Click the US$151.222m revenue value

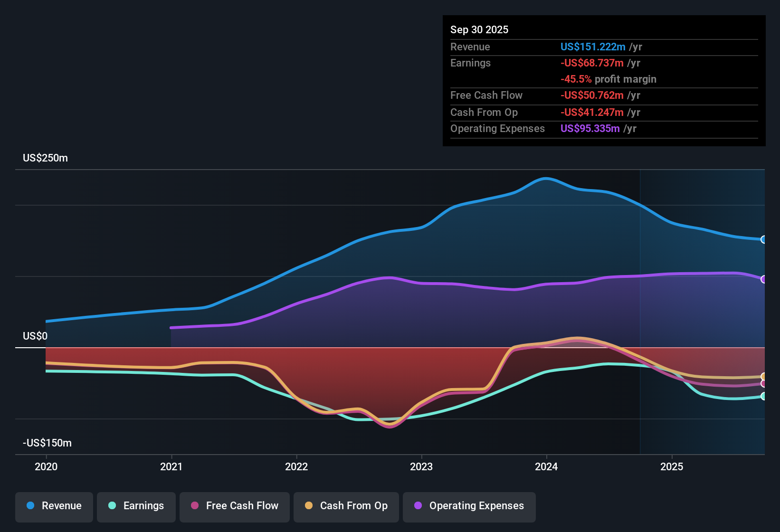[593, 47]
